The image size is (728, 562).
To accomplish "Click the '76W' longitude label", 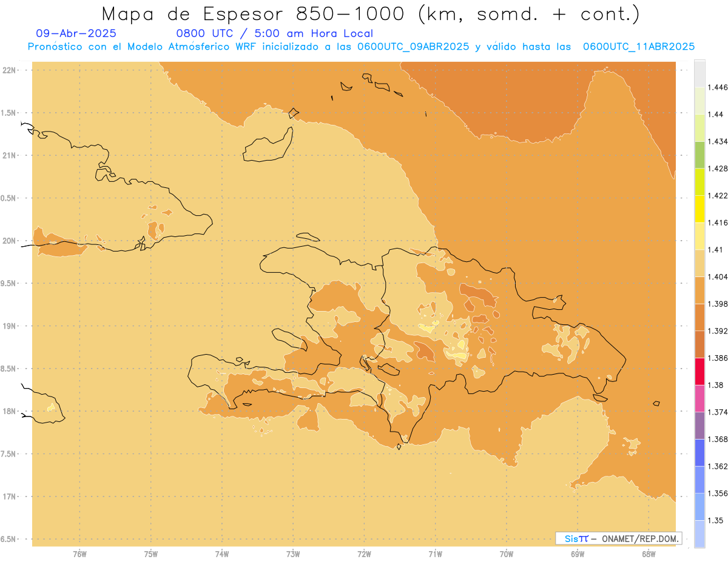I will click(x=79, y=555).
